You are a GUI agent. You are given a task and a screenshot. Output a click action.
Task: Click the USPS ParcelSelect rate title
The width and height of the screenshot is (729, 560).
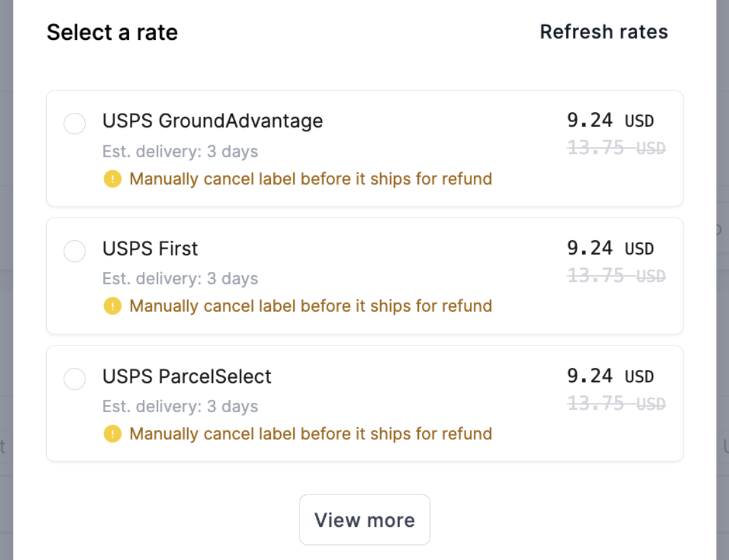(187, 376)
